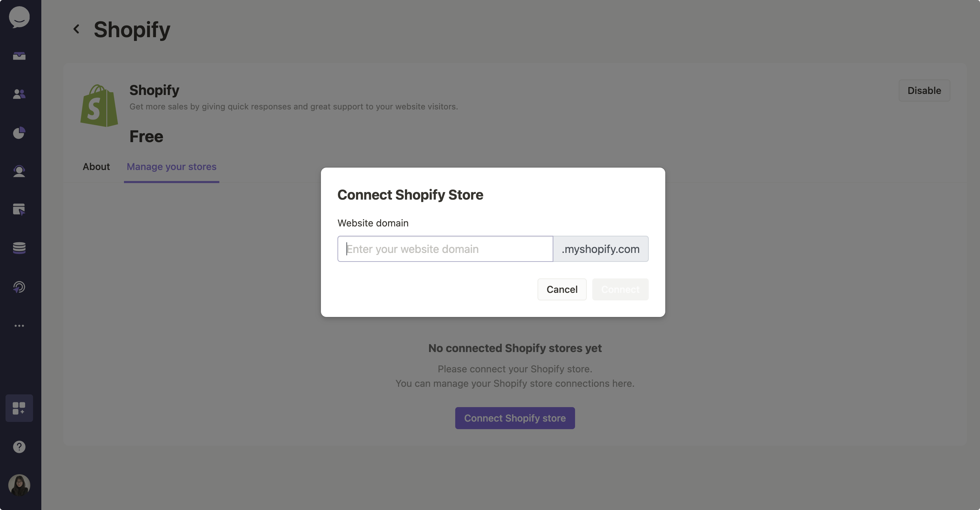Open the Help question mark icon
Image resolution: width=980 pixels, height=510 pixels.
[x=19, y=447]
